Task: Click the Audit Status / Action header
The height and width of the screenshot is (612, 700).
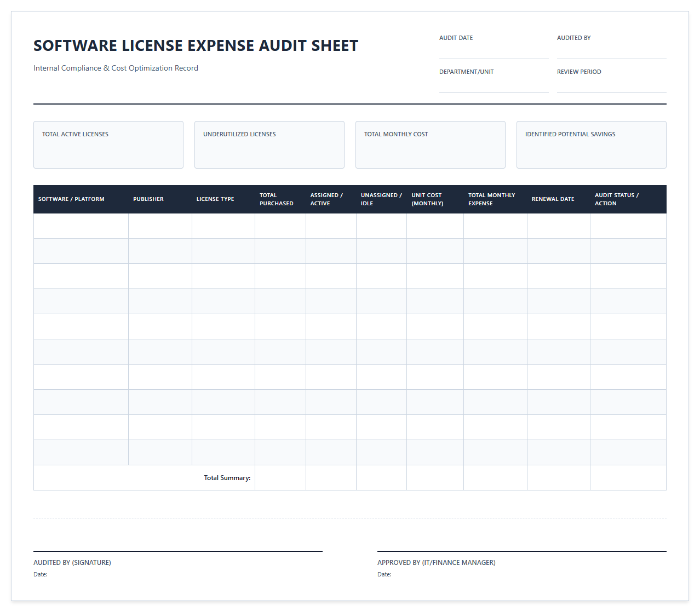Action: click(x=628, y=199)
